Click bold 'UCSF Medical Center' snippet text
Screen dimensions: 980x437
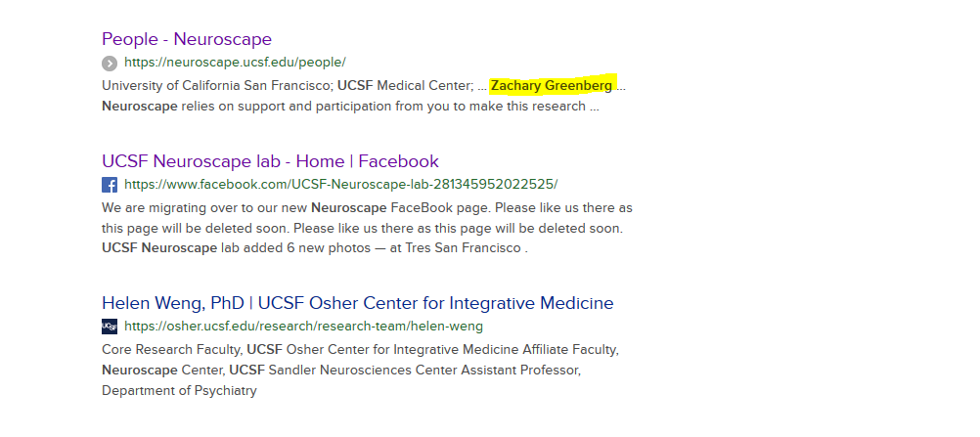pos(405,86)
